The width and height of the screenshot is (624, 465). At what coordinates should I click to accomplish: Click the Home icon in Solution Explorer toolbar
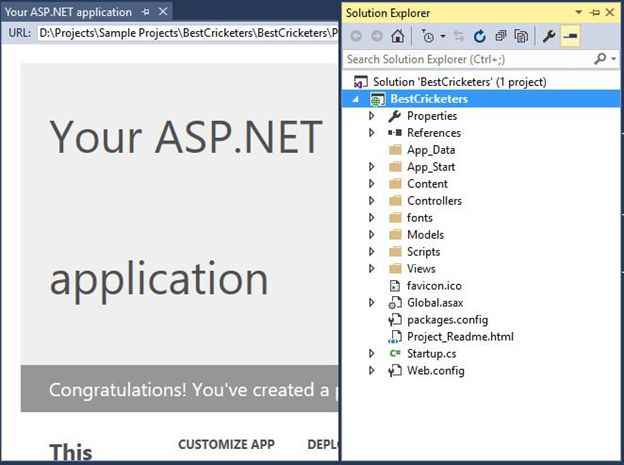tap(398, 36)
